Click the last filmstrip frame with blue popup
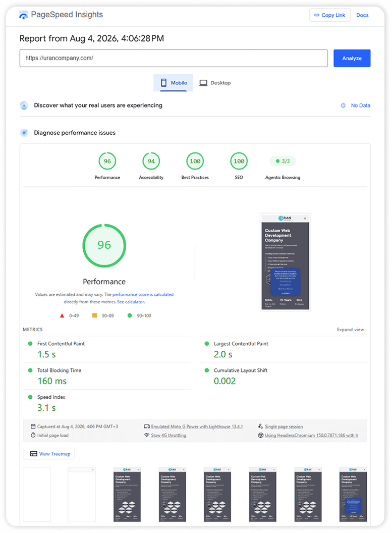392x533 pixels. point(353,494)
